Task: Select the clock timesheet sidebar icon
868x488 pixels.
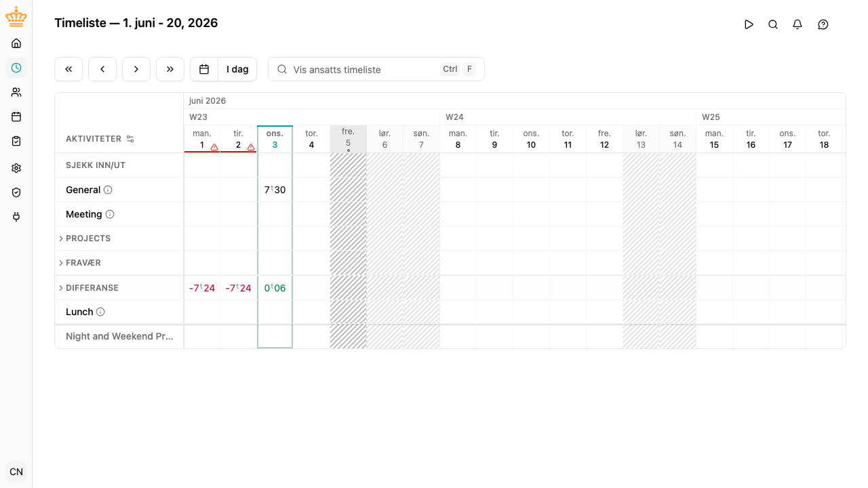Action: (16, 68)
